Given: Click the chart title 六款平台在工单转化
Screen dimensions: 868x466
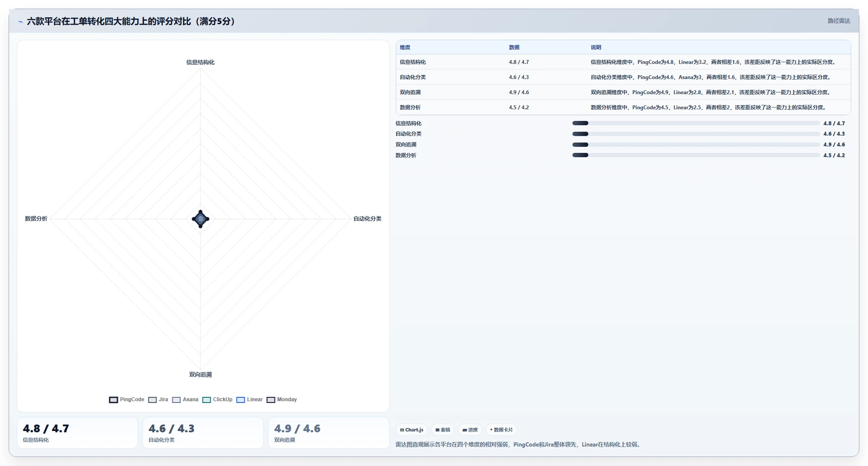Looking at the screenshot, I should (131, 21).
